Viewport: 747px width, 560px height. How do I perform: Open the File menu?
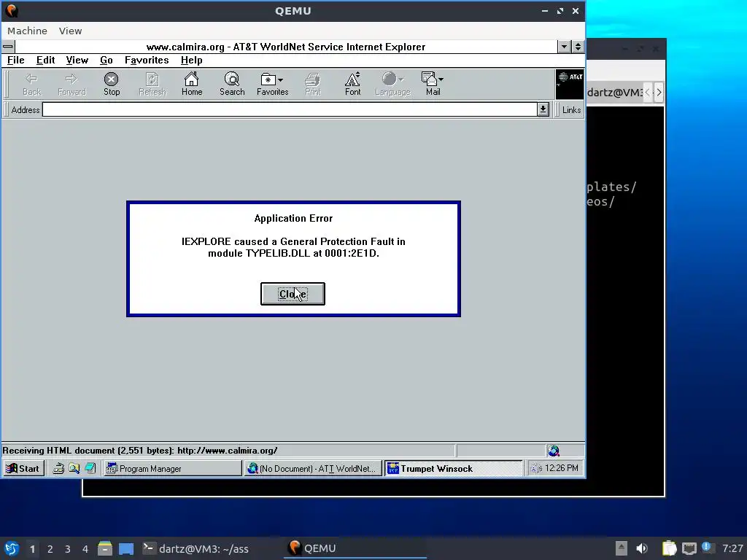(16, 61)
